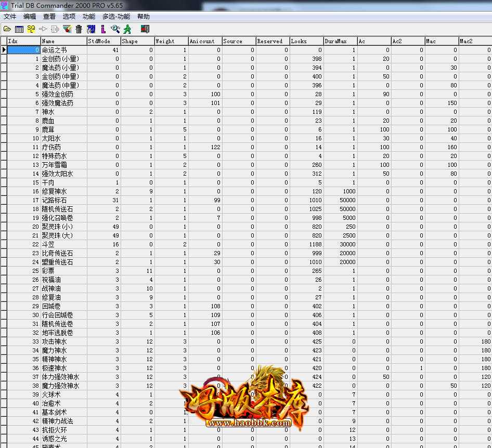The image size is (492, 448).
Task: Select the name cell 比奇传送石
Action: (63, 253)
